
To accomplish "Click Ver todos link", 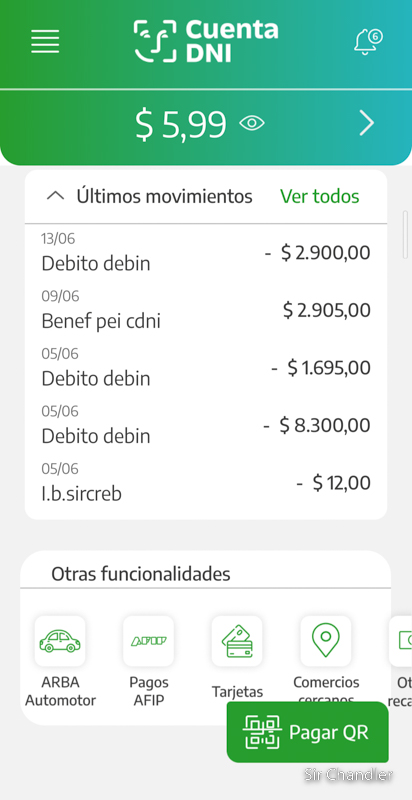I will (320, 196).
